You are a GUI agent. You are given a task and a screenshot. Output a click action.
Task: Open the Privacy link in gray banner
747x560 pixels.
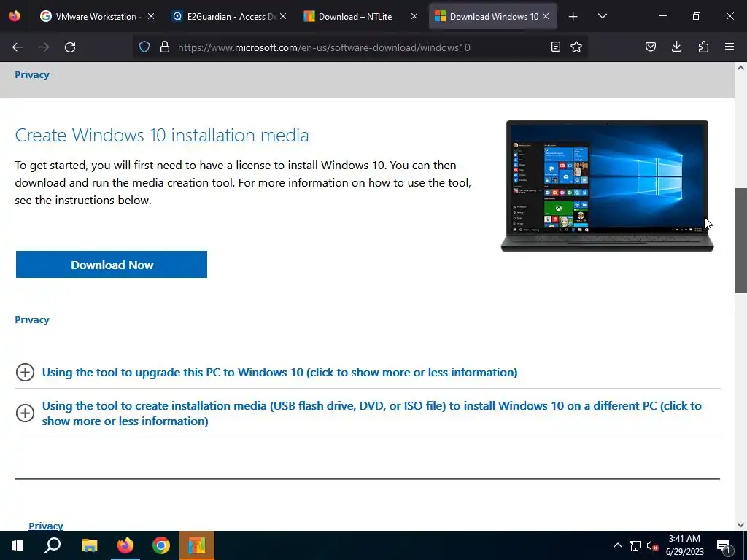tap(32, 75)
